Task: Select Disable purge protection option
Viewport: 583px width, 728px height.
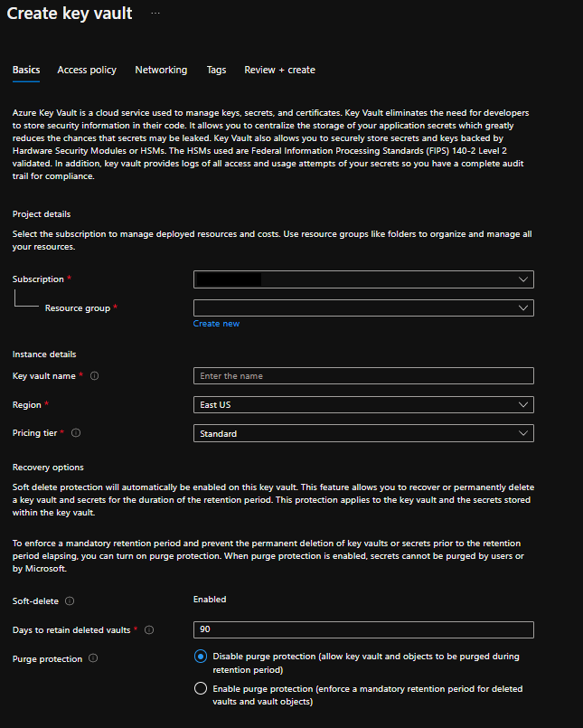Action: [x=201, y=656]
